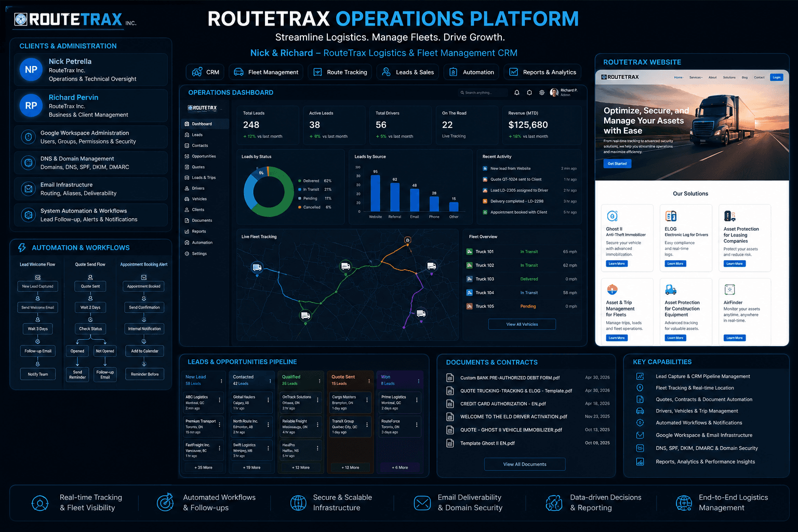Image resolution: width=798 pixels, height=532 pixels.
Task: Click file icon for CREDIT CARD AUTHORIZATION document
Action: point(450,404)
